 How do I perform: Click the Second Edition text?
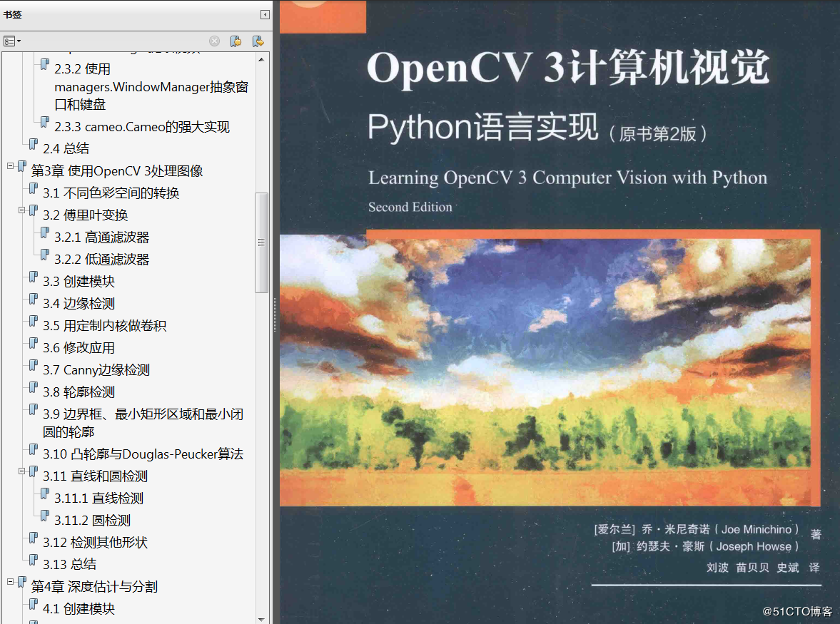pos(410,207)
